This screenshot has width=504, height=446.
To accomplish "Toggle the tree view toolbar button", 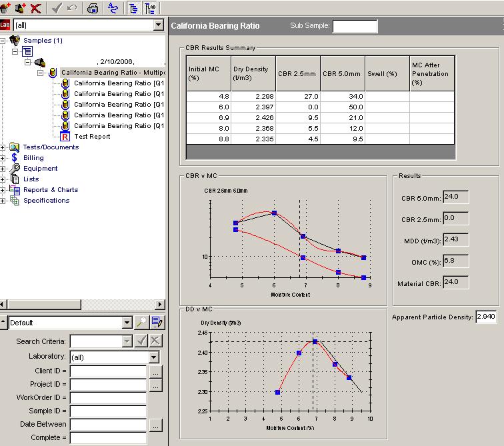I will pyautogui.click(x=133, y=8).
